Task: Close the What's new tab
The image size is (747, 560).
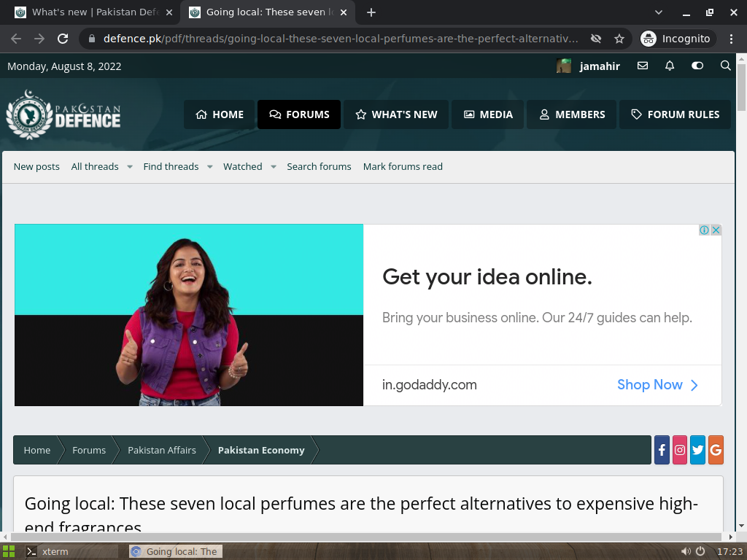Action: [169, 13]
